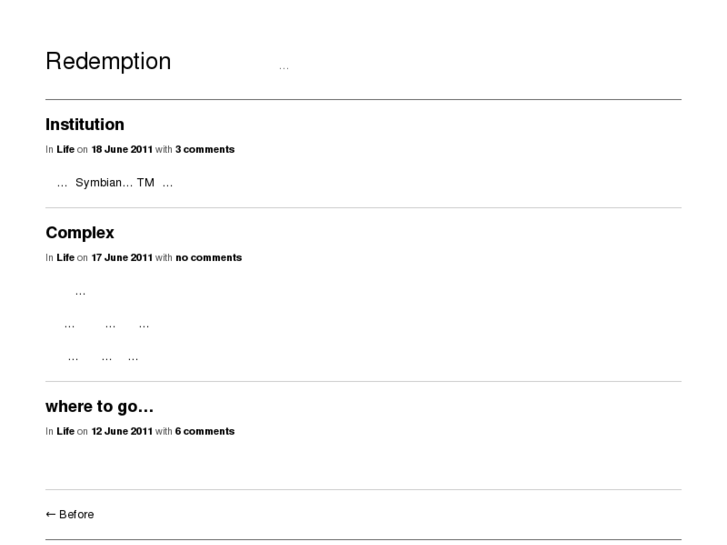Open the Institution post title
Image resolution: width=727 pixels, height=545 pixels.
(85, 125)
